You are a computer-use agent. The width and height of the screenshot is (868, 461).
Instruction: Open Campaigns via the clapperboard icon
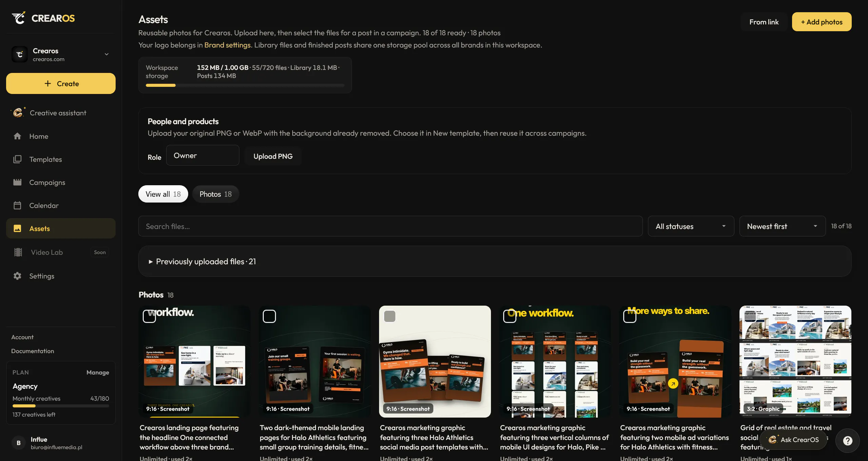point(17,182)
